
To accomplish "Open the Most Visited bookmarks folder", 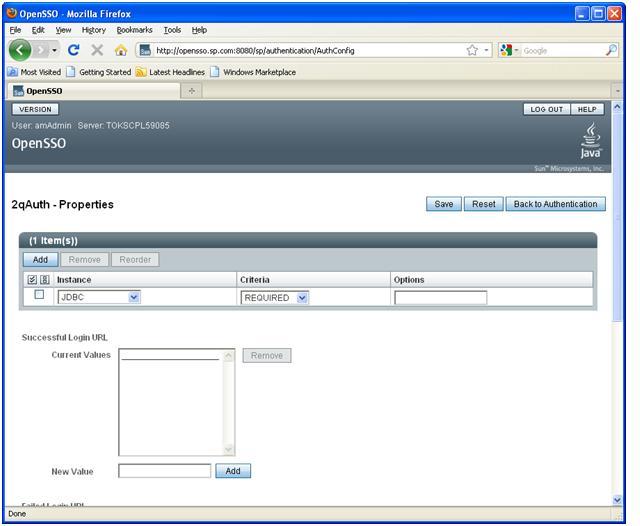I will pos(34,72).
